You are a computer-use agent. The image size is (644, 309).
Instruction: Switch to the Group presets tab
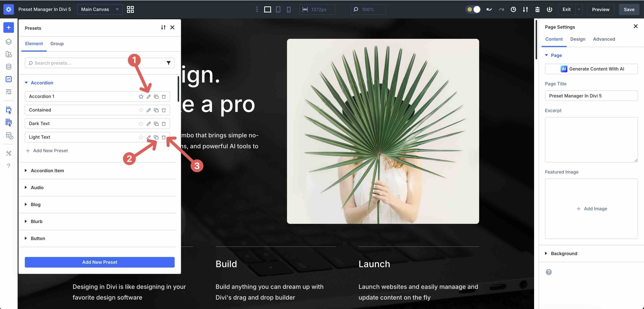[x=57, y=44]
